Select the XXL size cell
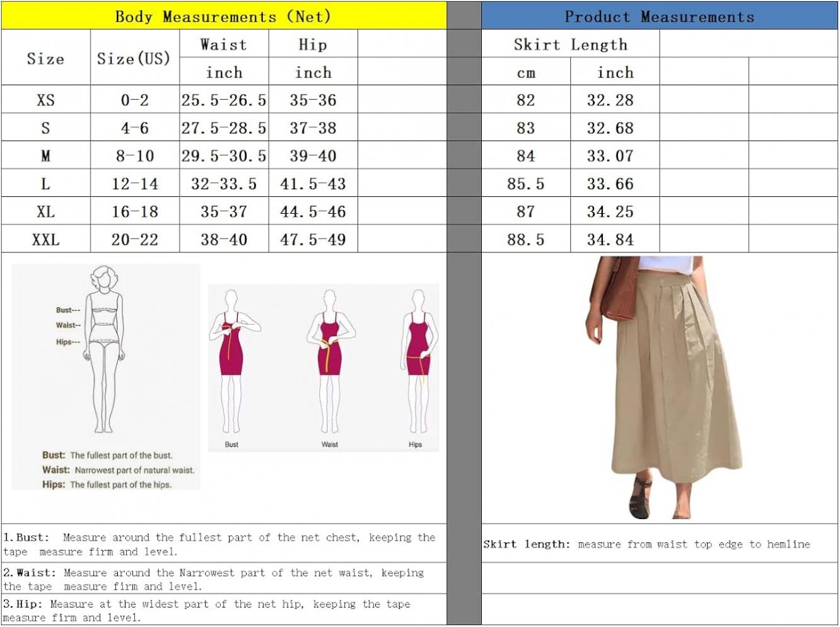This screenshot has height=627, width=840. (45, 239)
